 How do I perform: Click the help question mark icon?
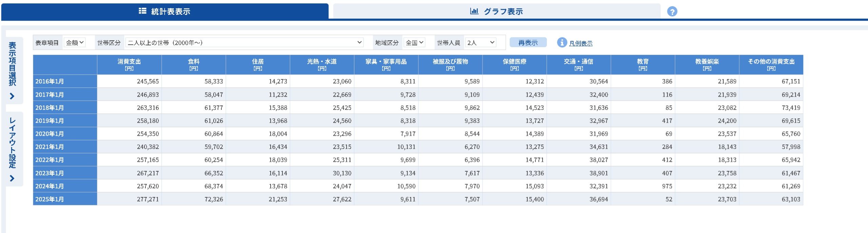672,12
